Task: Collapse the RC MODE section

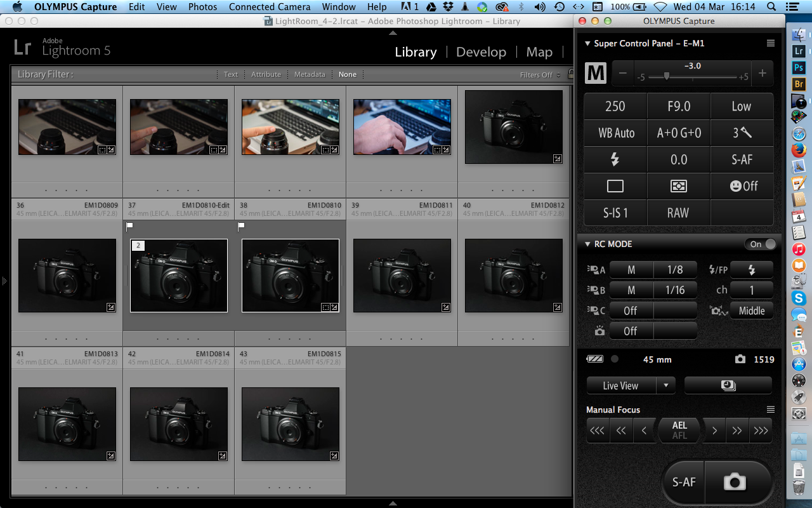Action: [x=587, y=244]
